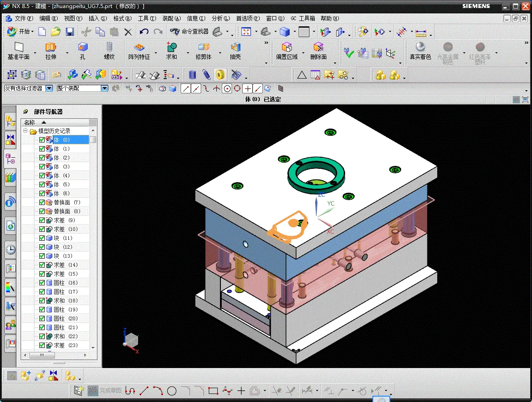Click the 名称 column header in navigator
The width and height of the screenshot is (532, 402).
30,122
